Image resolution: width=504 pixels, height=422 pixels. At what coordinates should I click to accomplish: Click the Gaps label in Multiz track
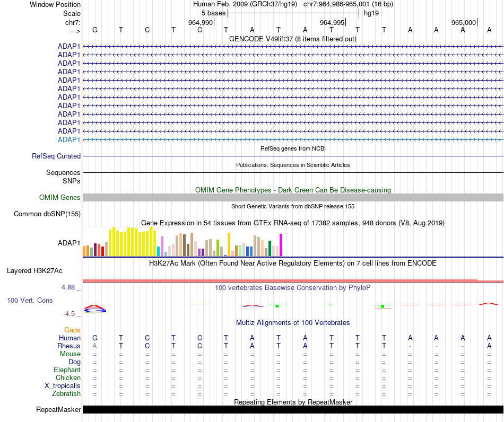tap(72, 330)
